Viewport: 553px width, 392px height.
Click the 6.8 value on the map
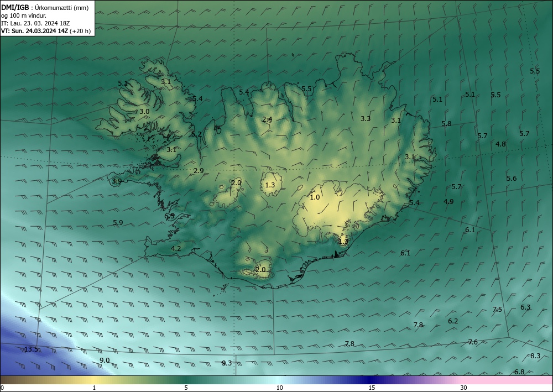[519, 372]
